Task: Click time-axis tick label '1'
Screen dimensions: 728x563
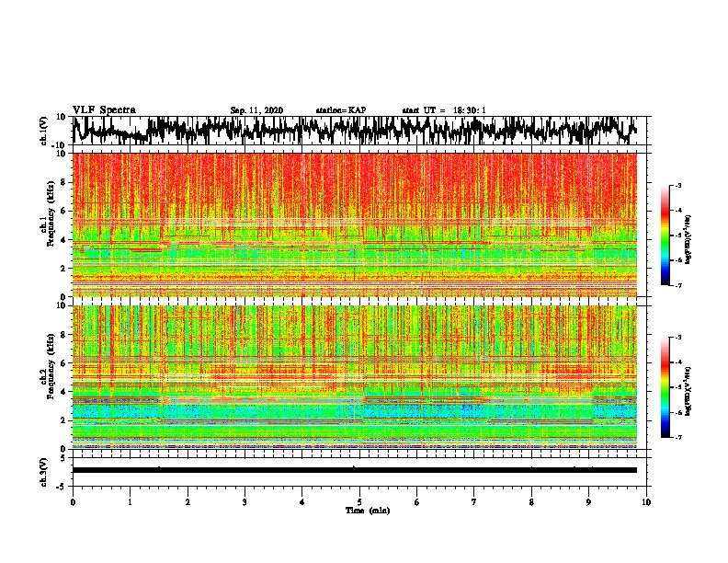Action: 130,502
